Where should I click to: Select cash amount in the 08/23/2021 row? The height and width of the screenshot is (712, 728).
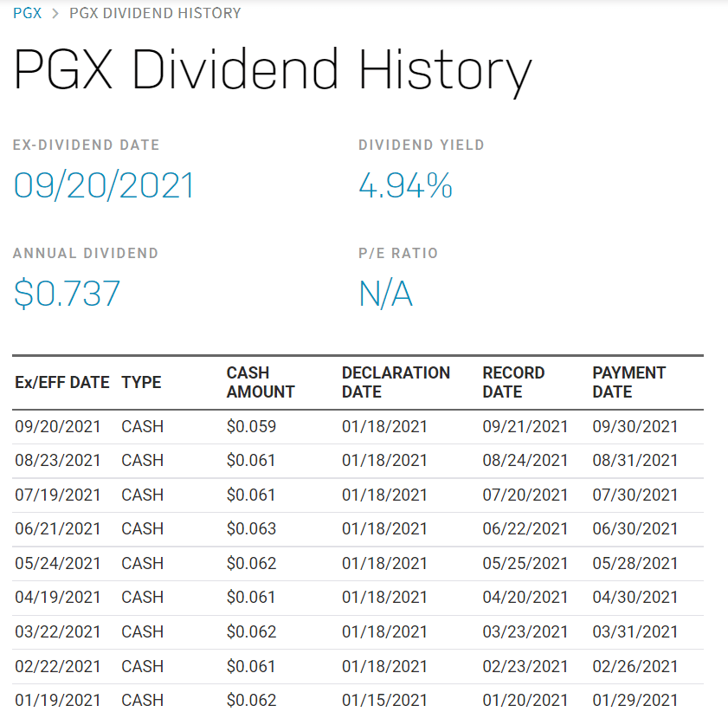tap(251, 460)
